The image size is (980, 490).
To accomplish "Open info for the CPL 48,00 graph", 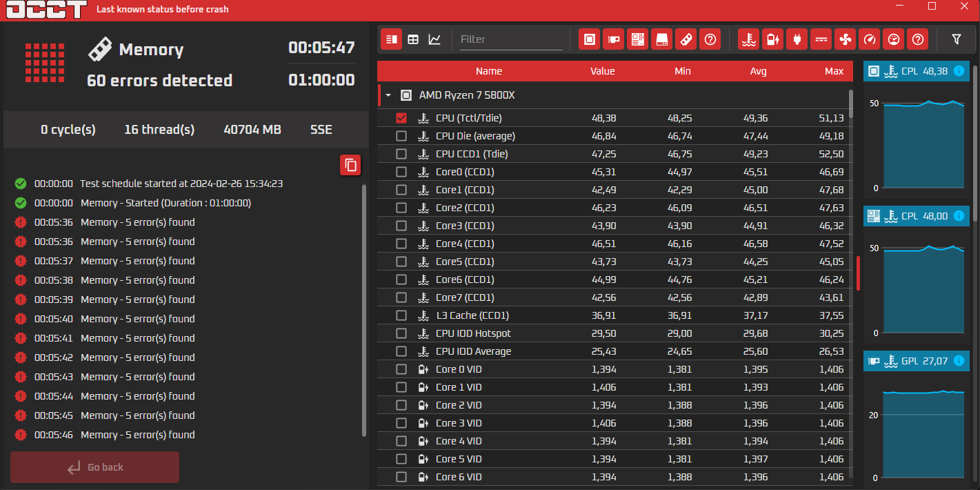I will pyautogui.click(x=959, y=216).
